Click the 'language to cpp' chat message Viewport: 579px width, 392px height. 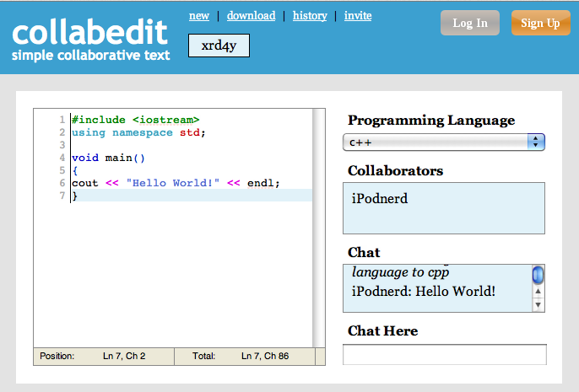[x=400, y=272]
